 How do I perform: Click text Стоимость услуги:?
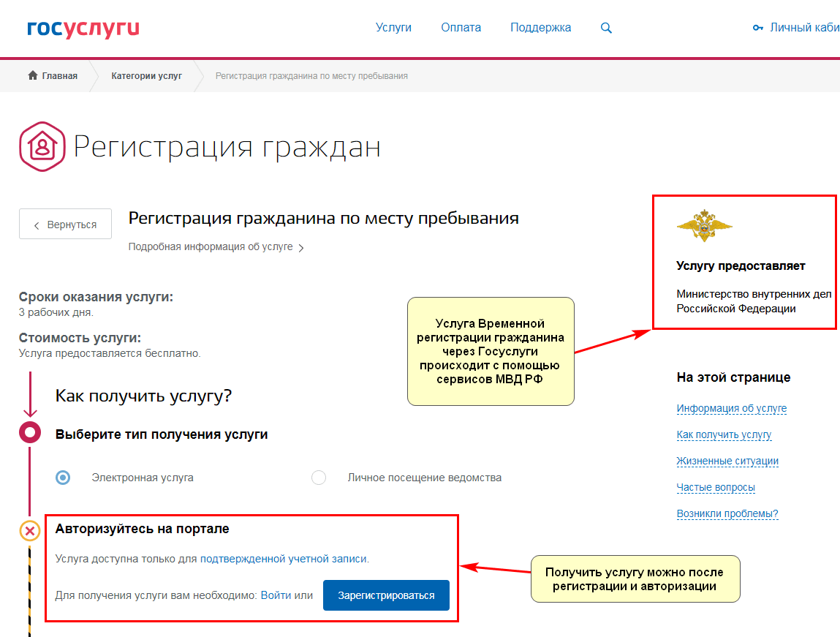point(80,338)
